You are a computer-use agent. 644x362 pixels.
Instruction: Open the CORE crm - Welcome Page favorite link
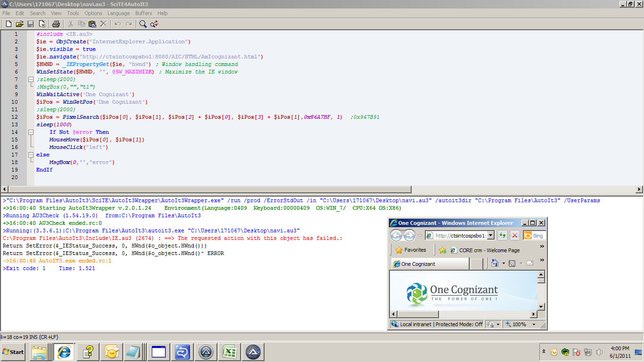(x=485, y=250)
